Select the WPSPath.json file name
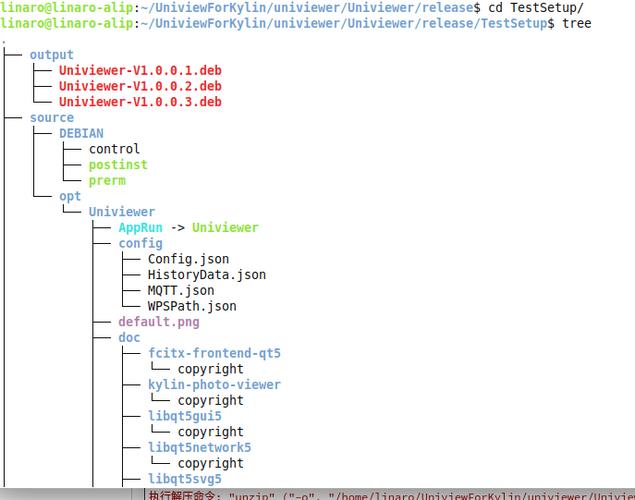The width and height of the screenshot is (635, 500). [x=192, y=306]
